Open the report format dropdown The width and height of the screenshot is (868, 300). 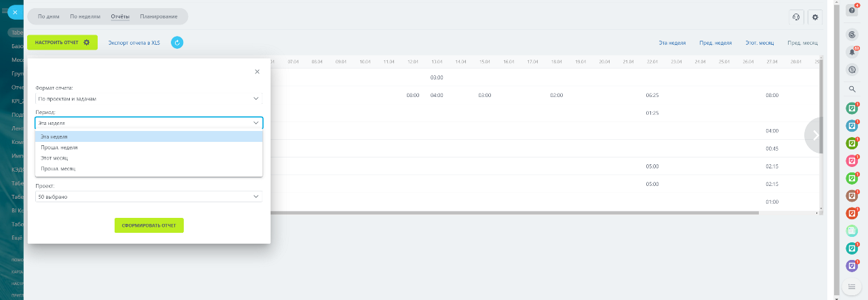pos(149,98)
